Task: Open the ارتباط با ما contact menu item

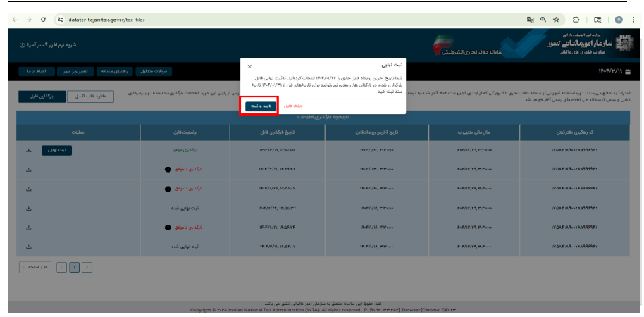Action: pos(36,71)
